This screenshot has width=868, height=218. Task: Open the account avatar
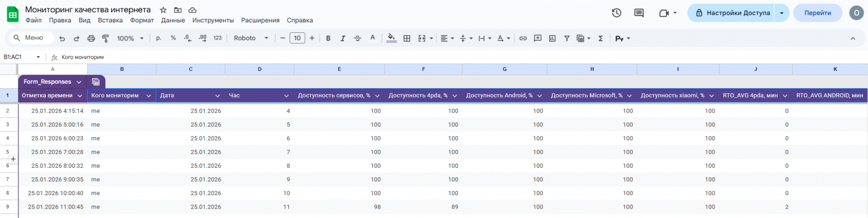(x=856, y=13)
